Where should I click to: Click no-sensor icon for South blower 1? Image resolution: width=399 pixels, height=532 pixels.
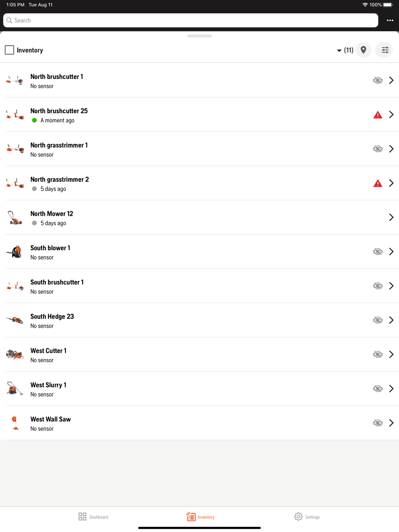(x=377, y=252)
